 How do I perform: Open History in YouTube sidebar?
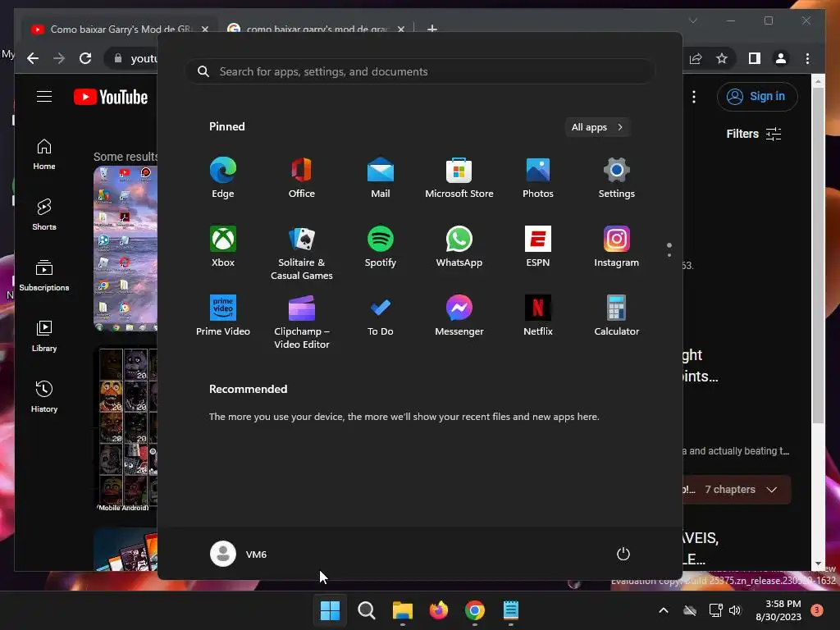coord(44,396)
